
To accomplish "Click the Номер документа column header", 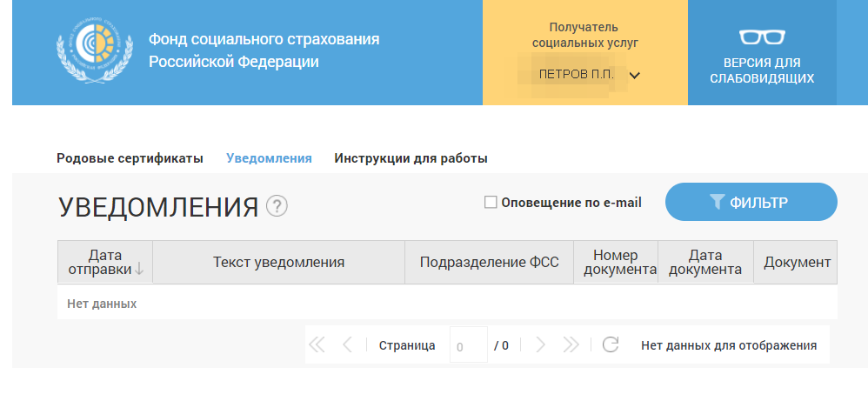I will click(616, 262).
